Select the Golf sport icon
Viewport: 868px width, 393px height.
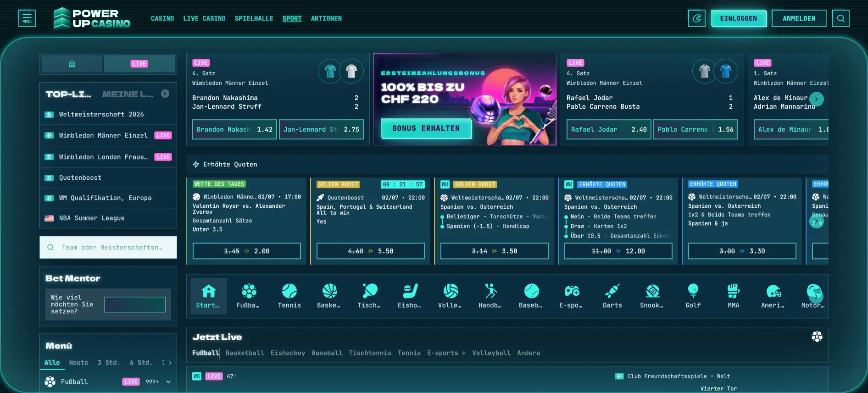coord(693,296)
